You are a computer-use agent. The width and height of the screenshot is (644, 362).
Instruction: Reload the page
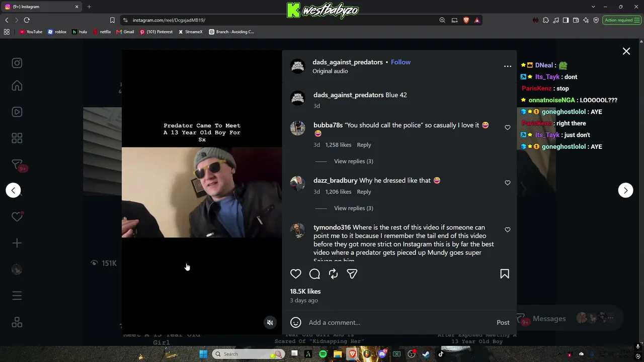pyautogui.click(x=27, y=20)
